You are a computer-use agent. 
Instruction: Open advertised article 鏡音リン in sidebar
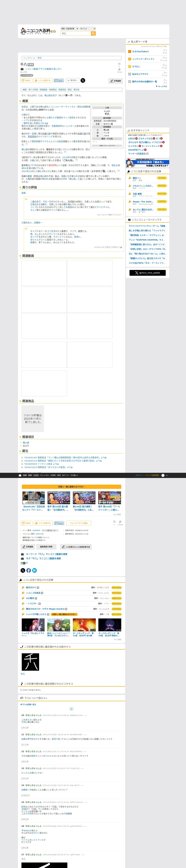[x=137, y=178]
